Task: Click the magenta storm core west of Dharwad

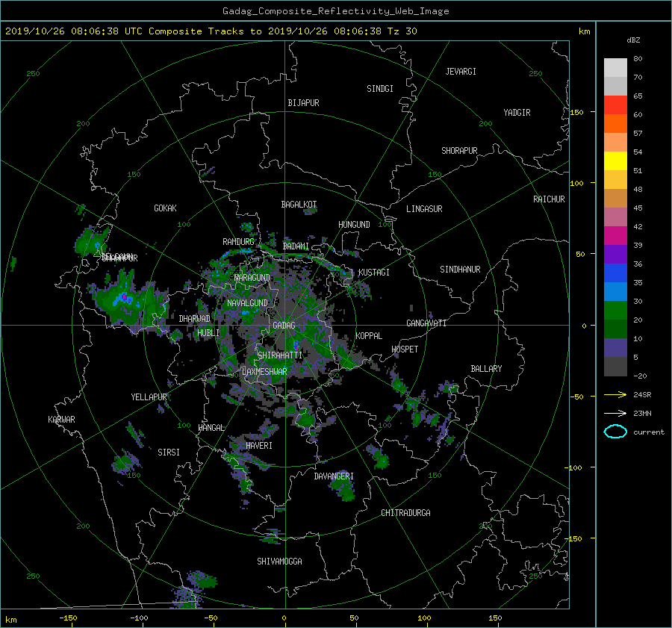Action: tap(124, 296)
